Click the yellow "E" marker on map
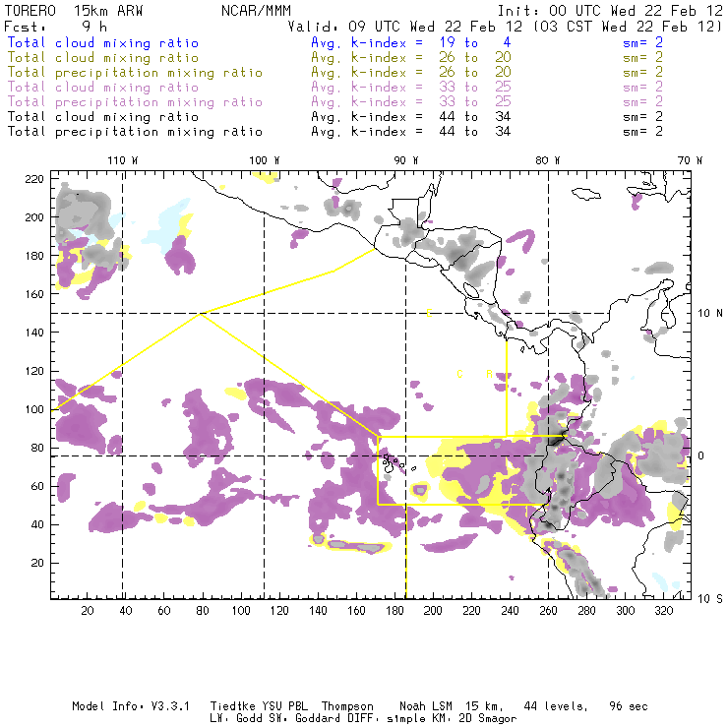Screen dimensions: 728x728 click(429, 314)
